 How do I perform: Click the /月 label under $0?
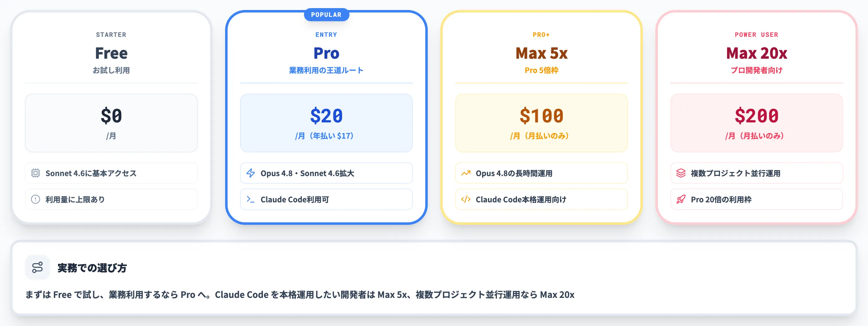tap(111, 136)
